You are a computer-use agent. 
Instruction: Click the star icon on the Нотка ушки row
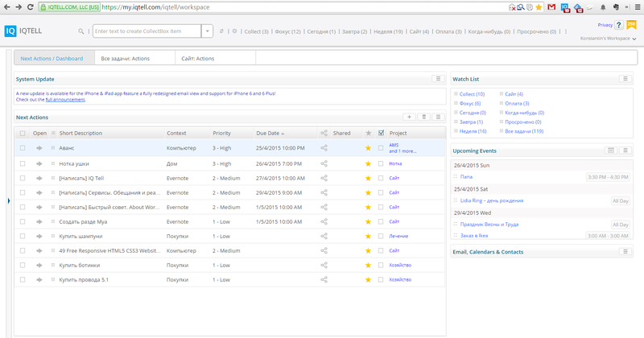click(x=369, y=163)
